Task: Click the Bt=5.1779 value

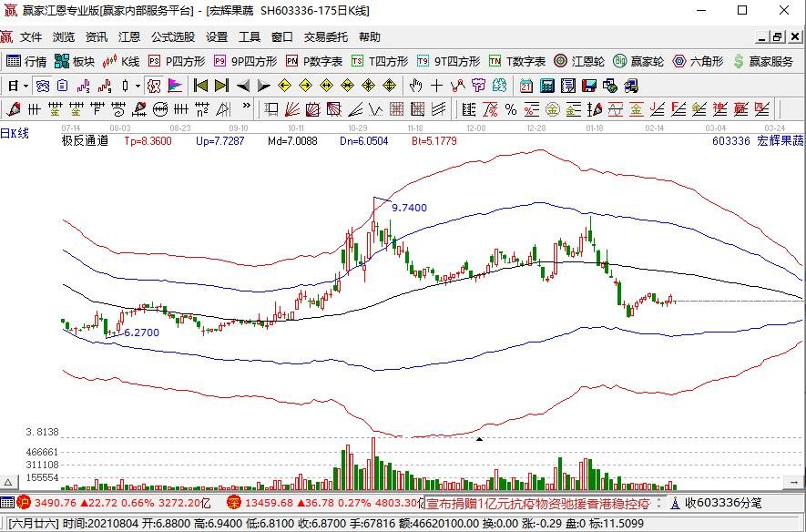Action: pos(434,141)
